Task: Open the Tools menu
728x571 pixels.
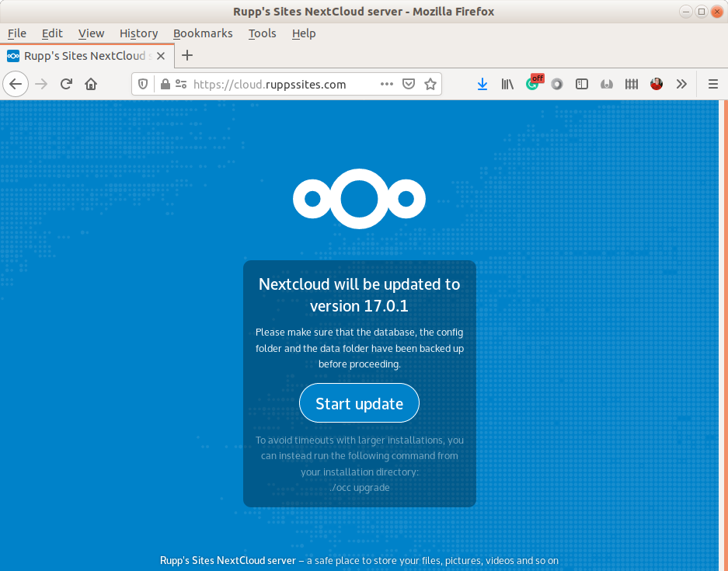Action: 263,33
